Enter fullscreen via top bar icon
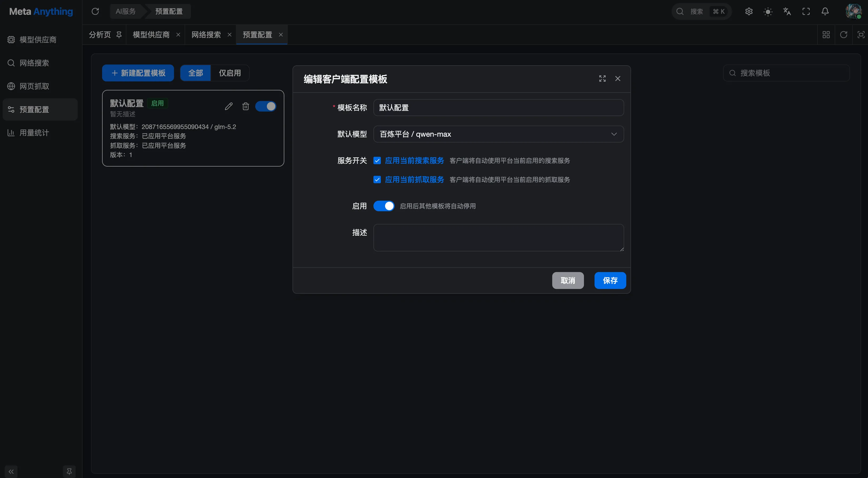 coord(806,11)
